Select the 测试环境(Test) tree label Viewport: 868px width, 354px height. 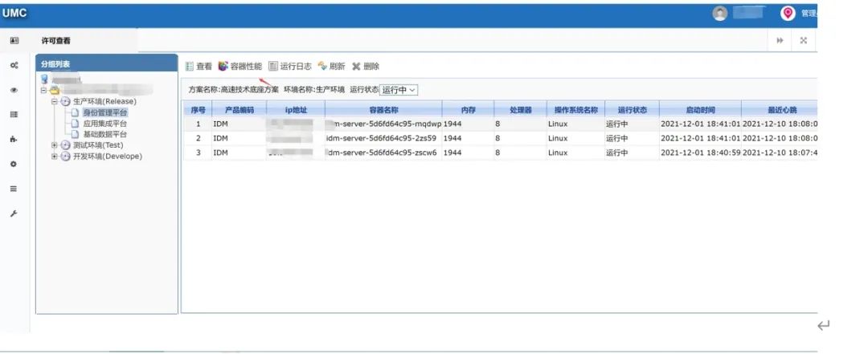click(x=98, y=145)
